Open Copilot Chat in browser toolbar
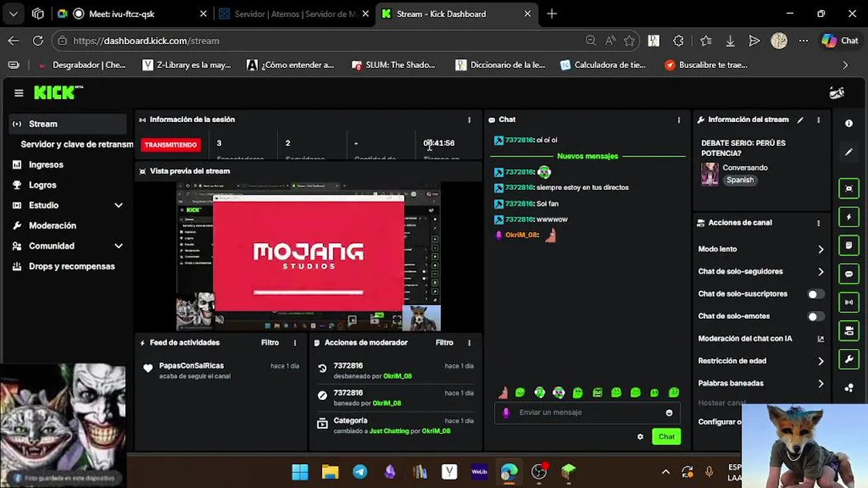The width and height of the screenshot is (868, 488). pyautogui.click(x=840, y=41)
